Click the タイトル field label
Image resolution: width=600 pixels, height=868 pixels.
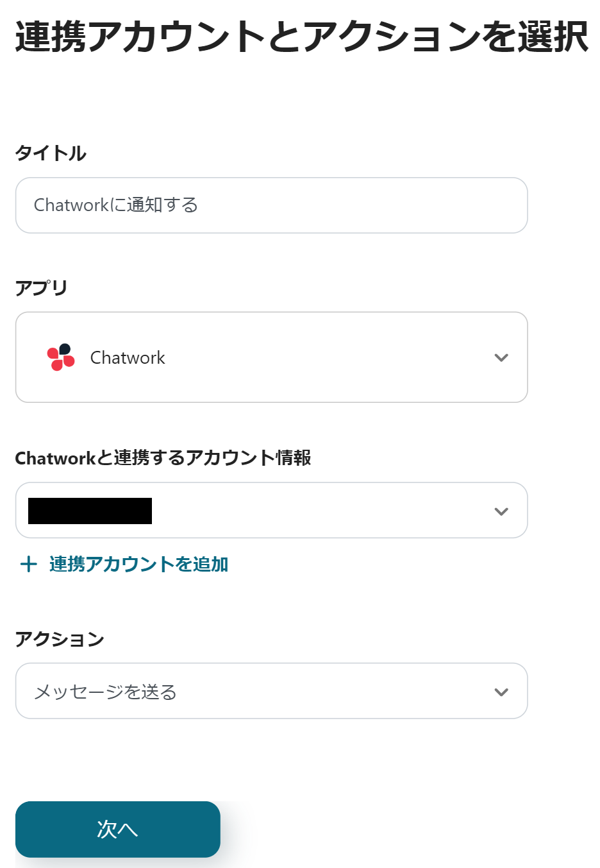pyautogui.click(x=51, y=153)
